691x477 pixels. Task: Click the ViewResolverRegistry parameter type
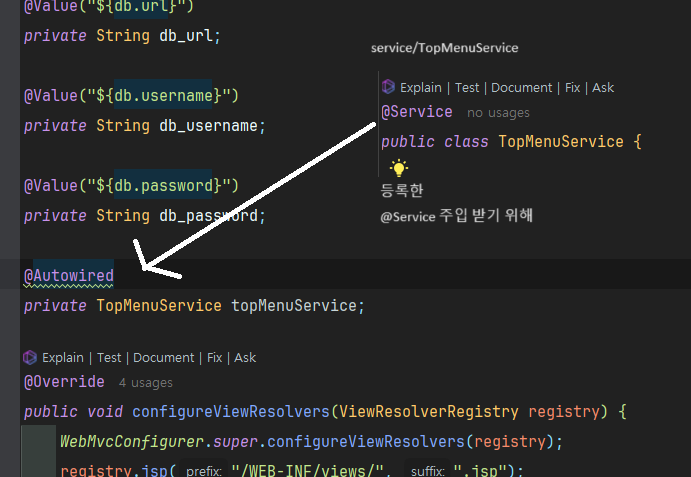pyautogui.click(x=429, y=411)
